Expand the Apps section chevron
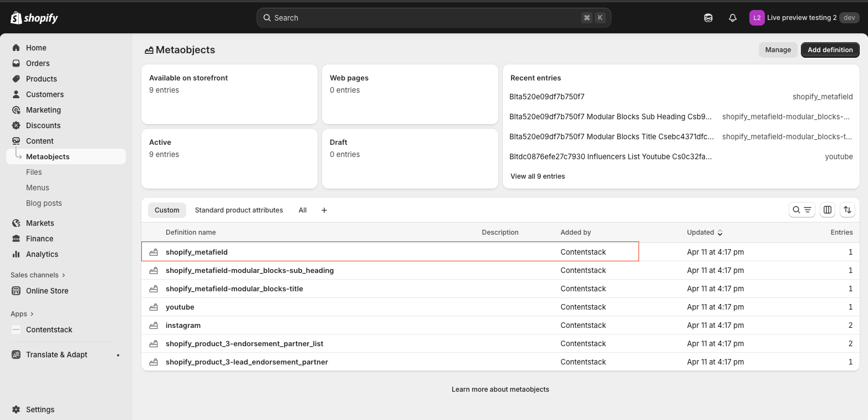868x420 pixels. coord(32,314)
